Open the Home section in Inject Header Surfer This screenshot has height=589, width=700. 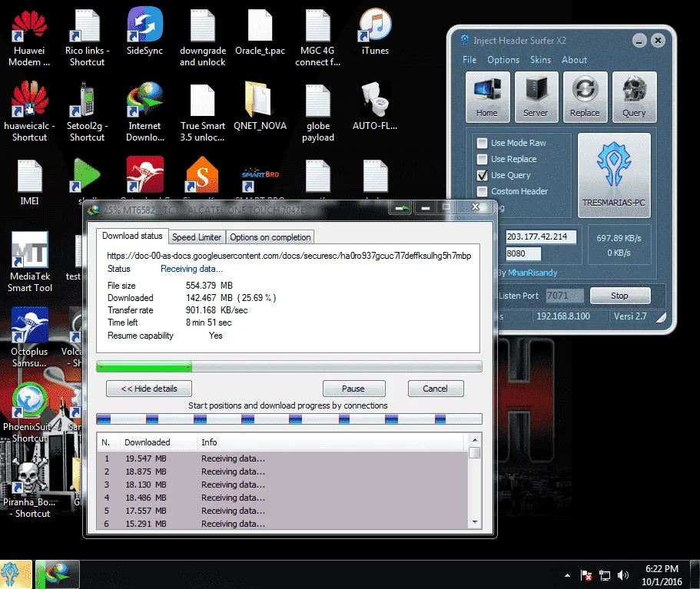pos(487,97)
